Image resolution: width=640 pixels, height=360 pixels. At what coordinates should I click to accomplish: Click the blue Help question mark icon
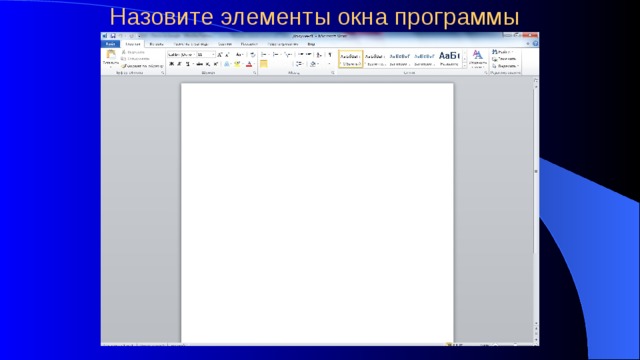click(535, 44)
